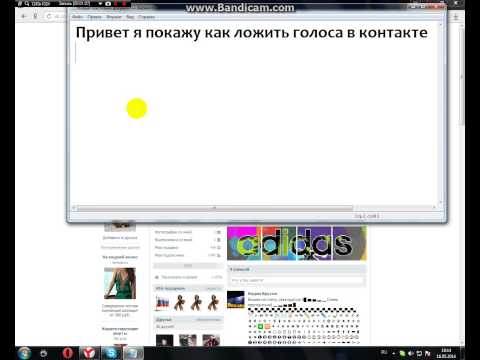Click the first red Bandicam record button

click(117, 4)
